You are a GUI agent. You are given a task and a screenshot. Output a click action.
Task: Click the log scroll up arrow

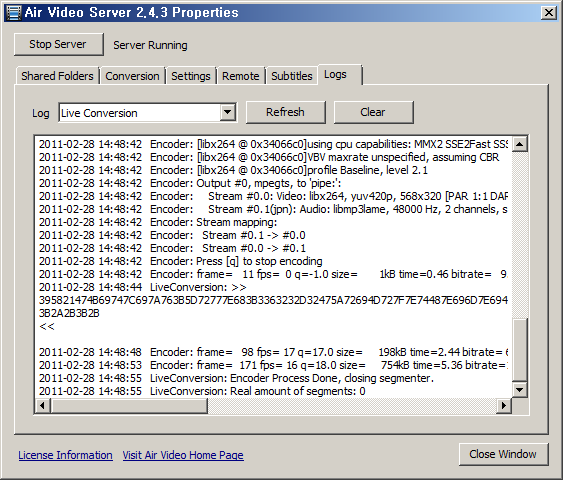[x=520, y=144]
